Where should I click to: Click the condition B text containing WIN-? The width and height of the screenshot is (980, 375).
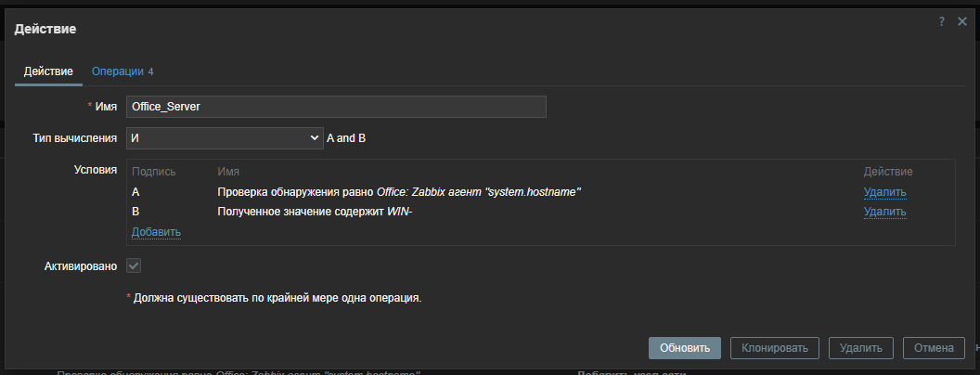(x=314, y=212)
